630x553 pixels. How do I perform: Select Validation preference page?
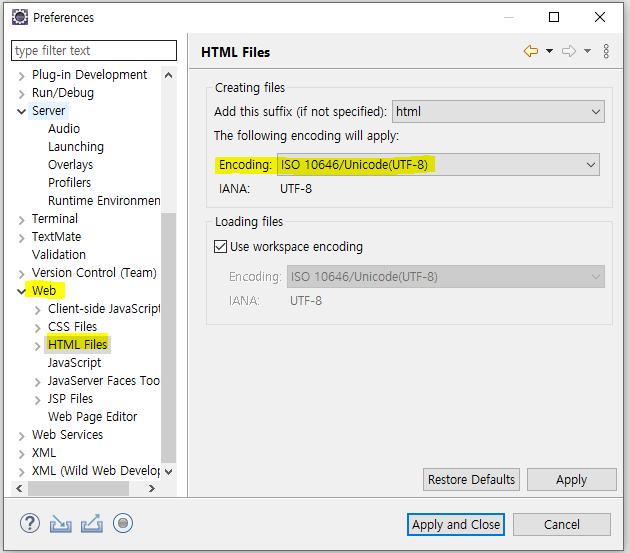(59, 254)
